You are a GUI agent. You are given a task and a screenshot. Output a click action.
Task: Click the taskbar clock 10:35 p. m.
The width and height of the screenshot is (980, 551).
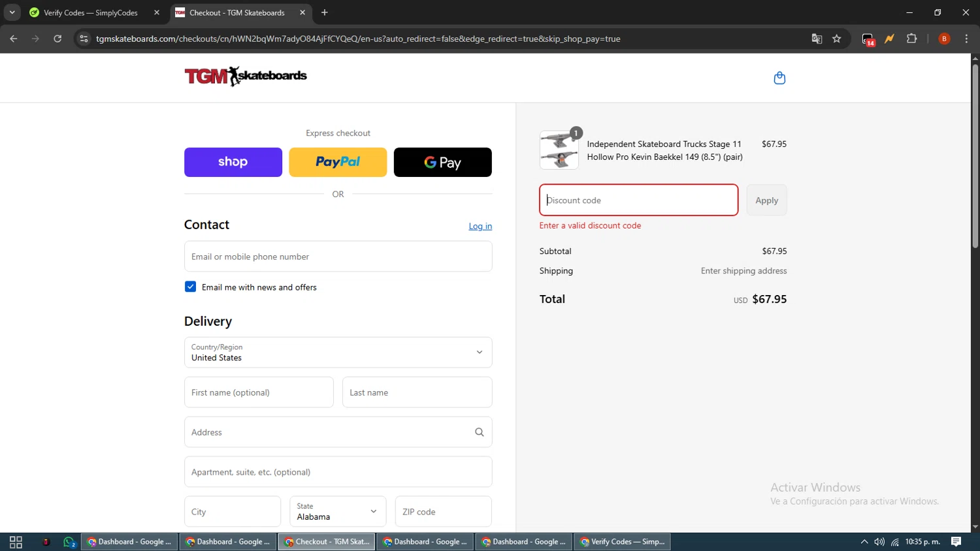tap(923, 542)
